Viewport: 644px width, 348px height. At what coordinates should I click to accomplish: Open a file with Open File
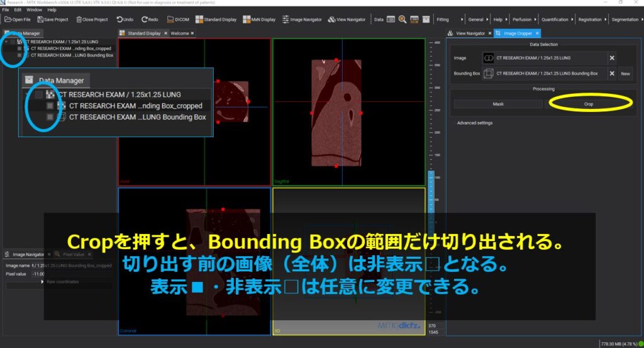17,20
